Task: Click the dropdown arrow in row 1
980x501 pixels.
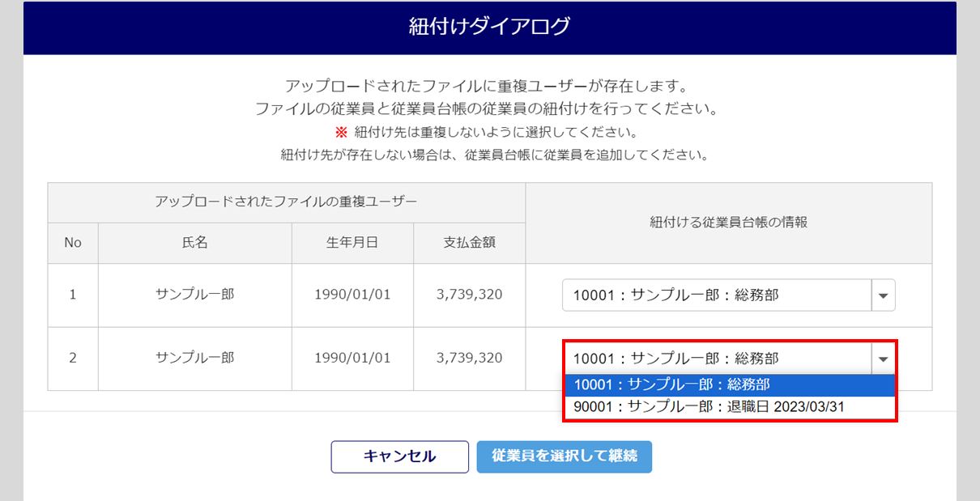Action: coord(884,295)
